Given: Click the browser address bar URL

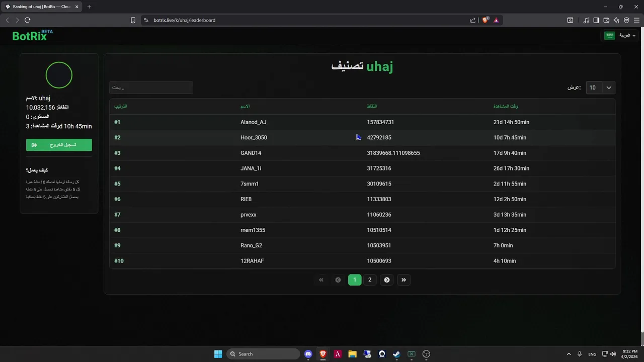Looking at the screenshot, I should pyautogui.click(x=184, y=20).
